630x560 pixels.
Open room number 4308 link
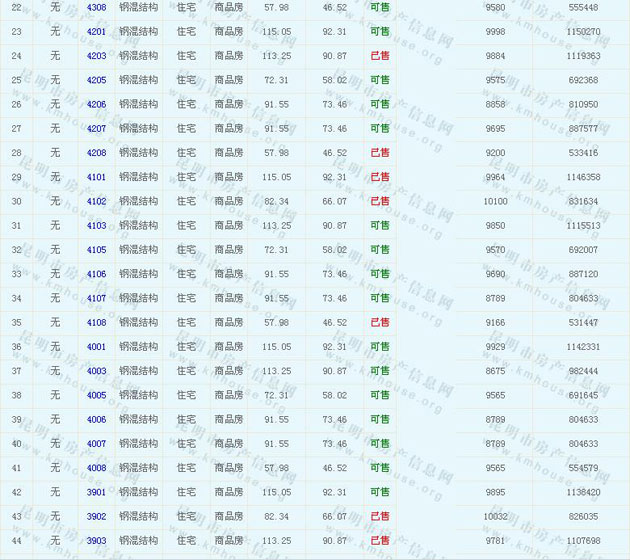[96, 7]
